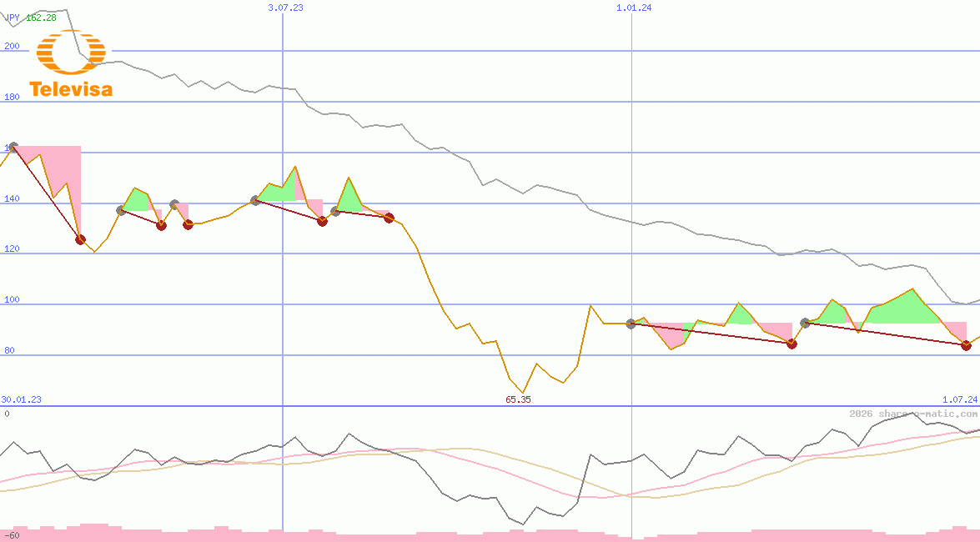Screen dimensions: 980x542
Task: Open the share-o-matic.com watermark link
Action: pos(913,414)
